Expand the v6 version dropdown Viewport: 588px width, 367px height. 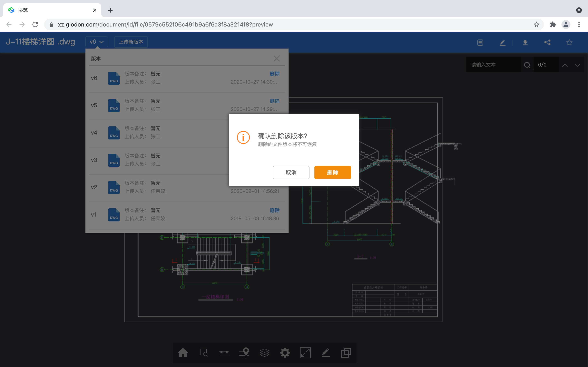[x=97, y=42]
